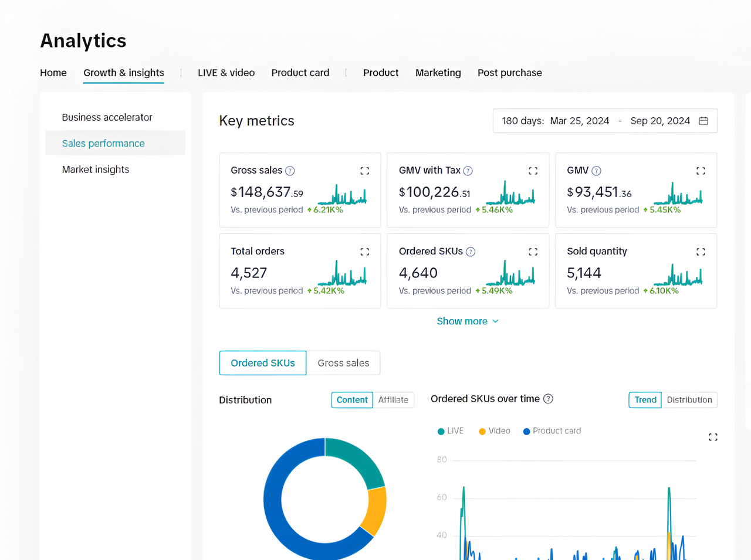Image resolution: width=751 pixels, height=560 pixels.
Task: Click the $100,226.51 GMV with Tax value
Action: click(435, 192)
